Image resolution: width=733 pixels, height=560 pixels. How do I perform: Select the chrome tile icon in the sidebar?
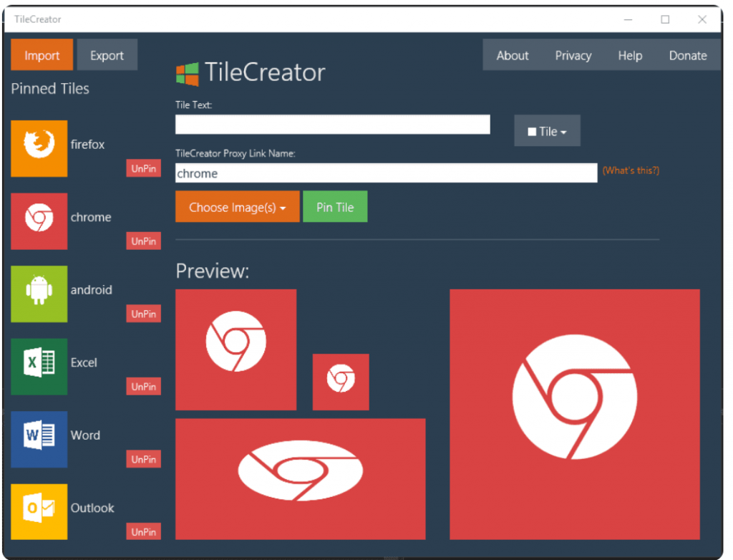pos(39,221)
